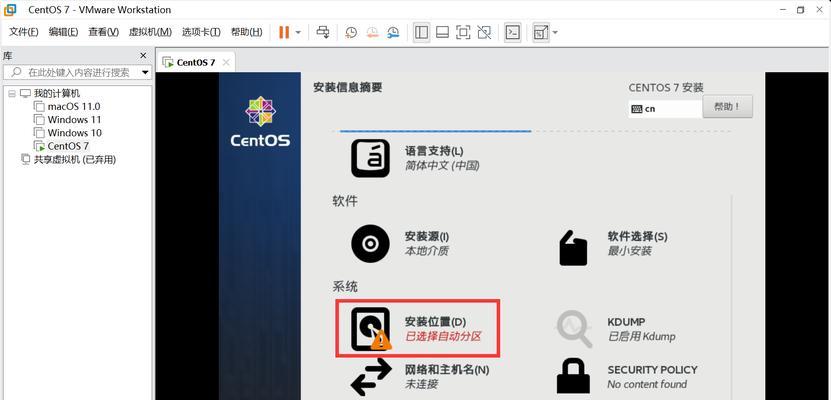Open the 帮助(H) menu
The height and width of the screenshot is (400, 831).
(x=246, y=32)
